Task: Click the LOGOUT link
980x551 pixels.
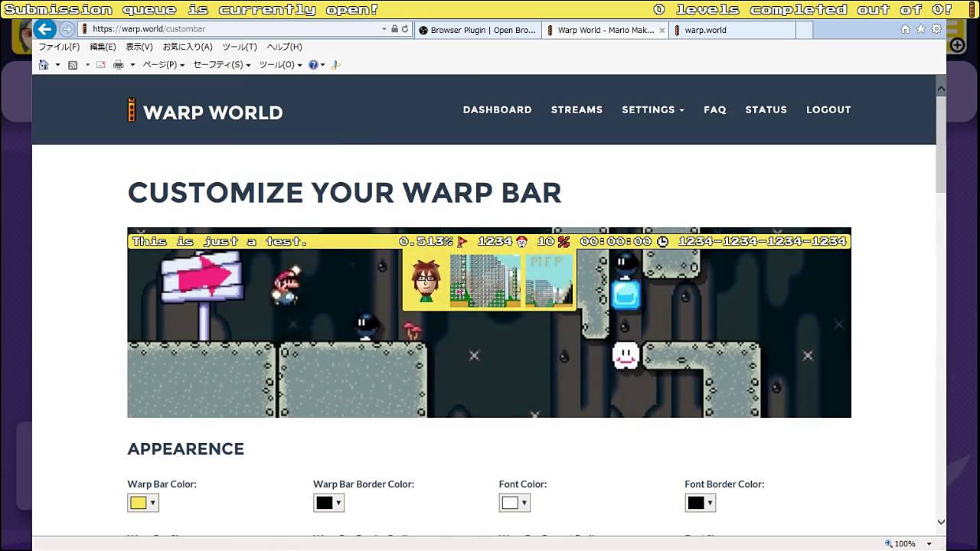Action: 828,109
